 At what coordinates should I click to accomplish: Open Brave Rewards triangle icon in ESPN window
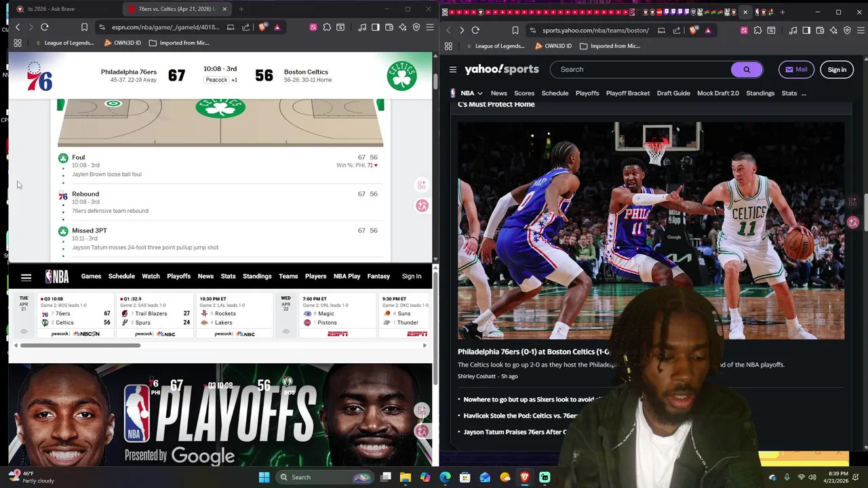click(277, 27)
